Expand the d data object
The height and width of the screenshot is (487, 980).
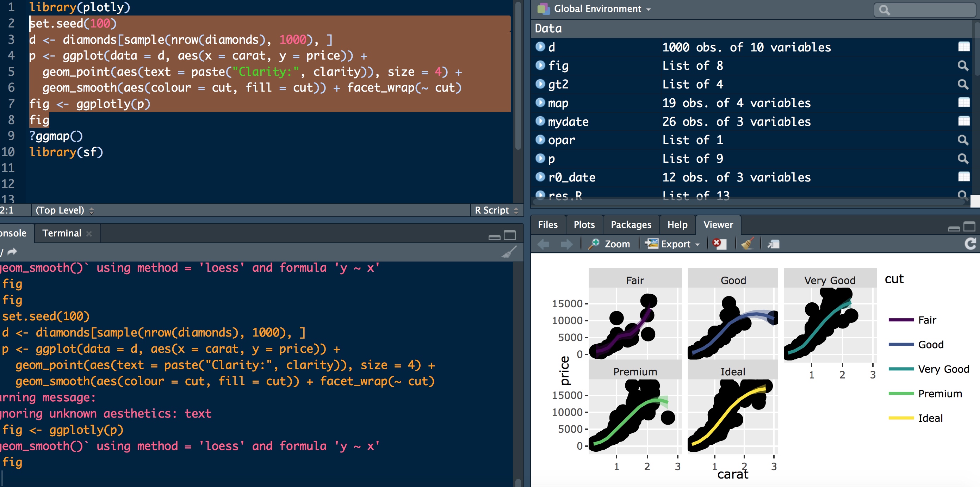click(540, 47)
